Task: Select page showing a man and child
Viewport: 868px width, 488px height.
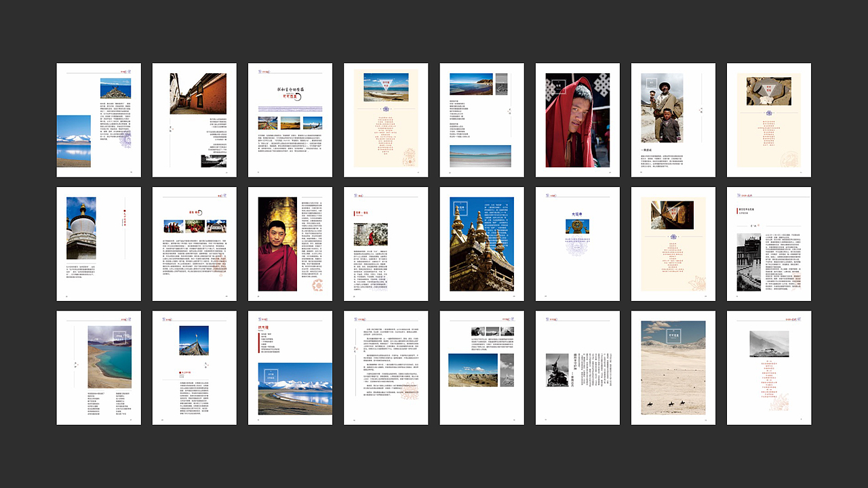Action: tap(673, 121)
